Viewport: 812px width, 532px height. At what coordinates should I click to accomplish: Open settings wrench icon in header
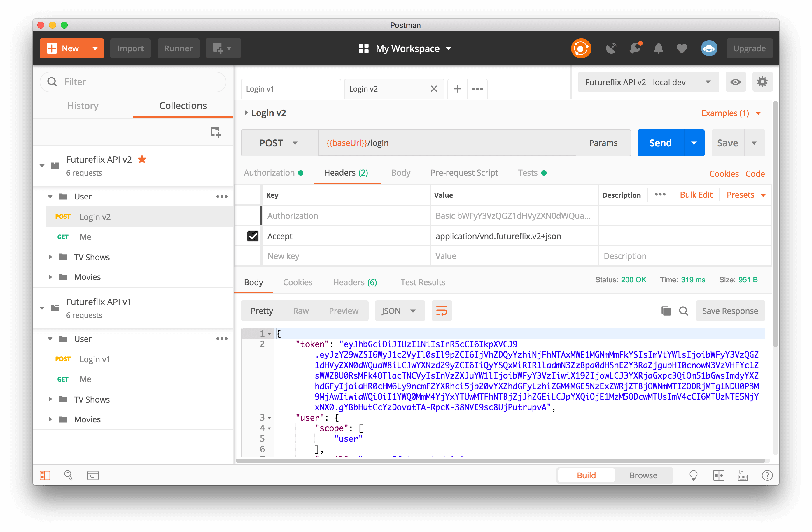pos(635,48)
